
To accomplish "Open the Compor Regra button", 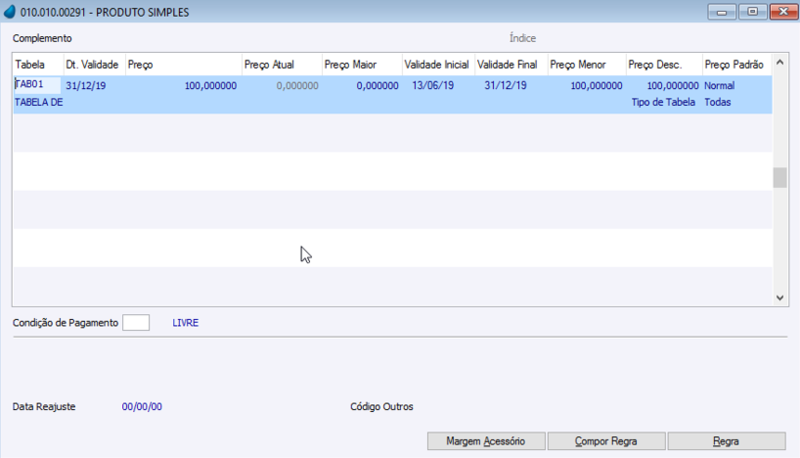I will pos(606,441).
